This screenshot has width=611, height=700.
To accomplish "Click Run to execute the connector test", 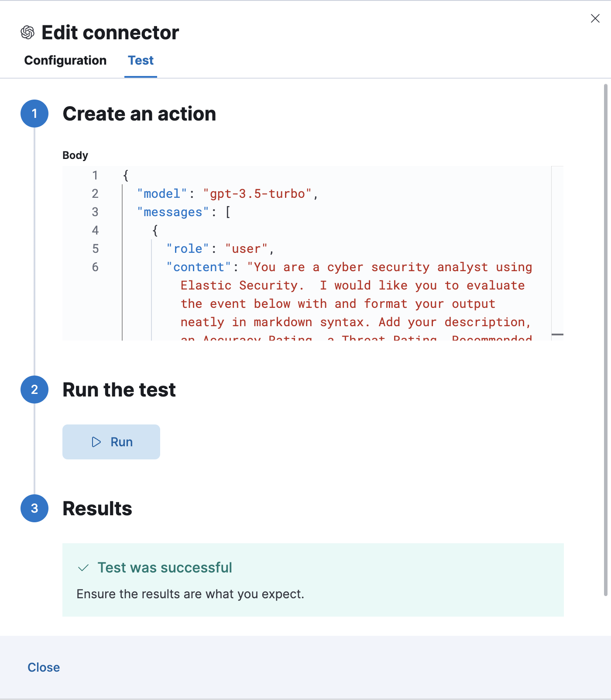I will [x=111, y=442].
